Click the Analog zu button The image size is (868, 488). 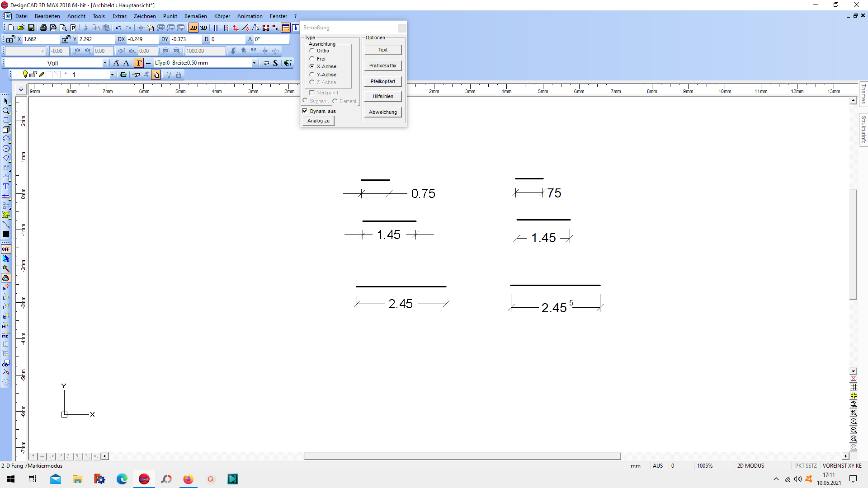(x=318, y=121)
